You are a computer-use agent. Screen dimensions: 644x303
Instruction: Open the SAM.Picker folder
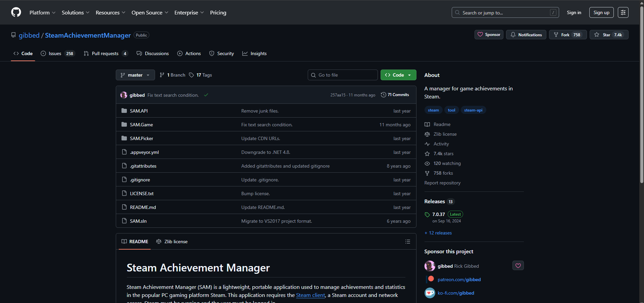point(141,138)
